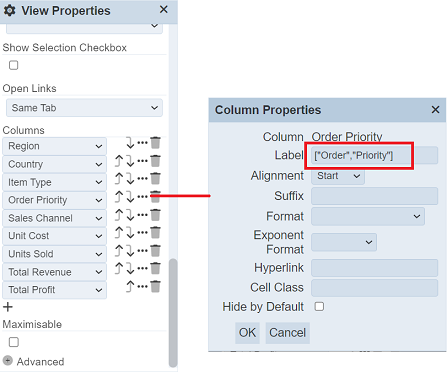This screenshot has height=372, width=447.
Task: Move the Country column up
Action: 119,161
